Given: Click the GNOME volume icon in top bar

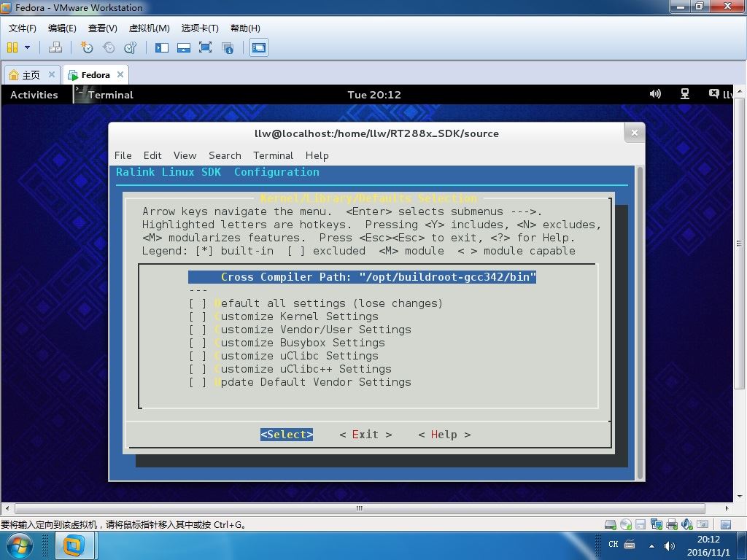Looking at the screenshot, I should [655, 94].
